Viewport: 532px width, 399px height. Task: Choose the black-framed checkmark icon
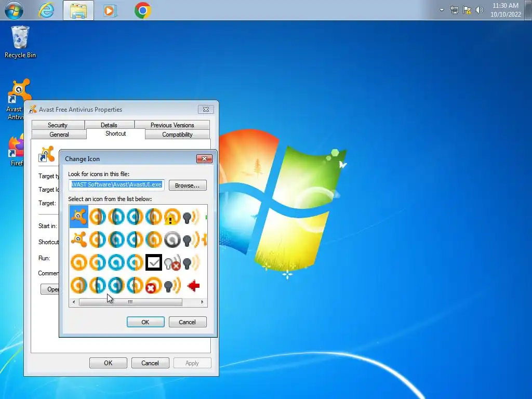154,262
